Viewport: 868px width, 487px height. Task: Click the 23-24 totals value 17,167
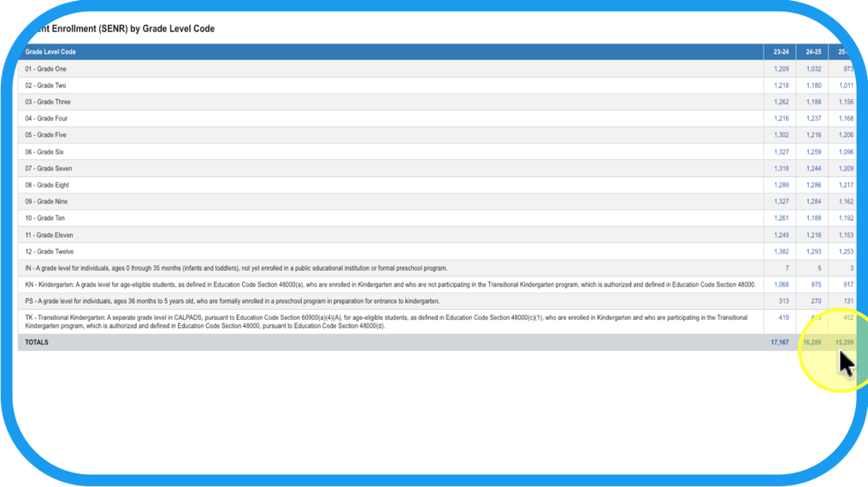[779, 342]
